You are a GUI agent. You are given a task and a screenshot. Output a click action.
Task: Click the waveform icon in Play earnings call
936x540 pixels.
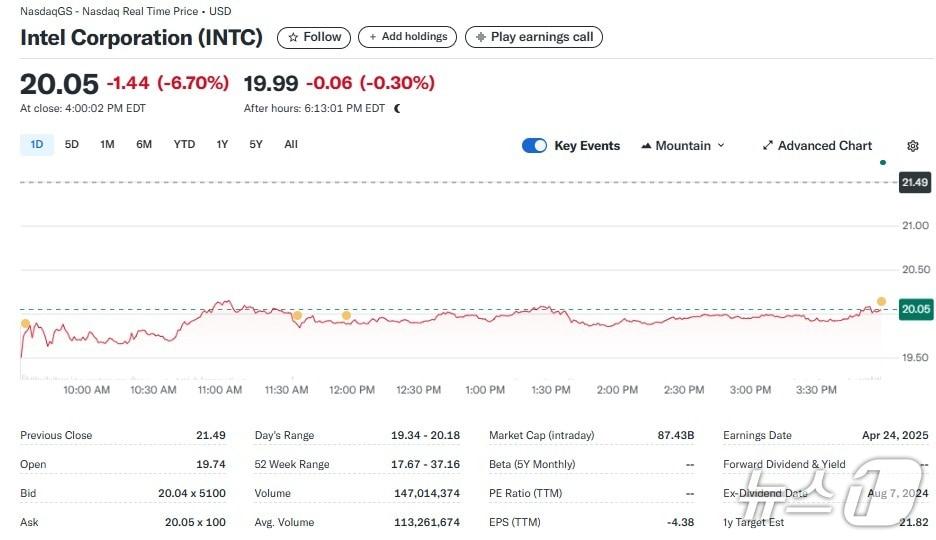[x=481, y=37]
